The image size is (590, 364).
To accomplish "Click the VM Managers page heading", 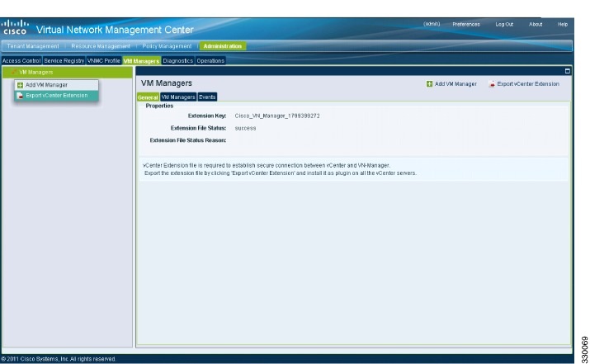I will (x=167, y=83).
